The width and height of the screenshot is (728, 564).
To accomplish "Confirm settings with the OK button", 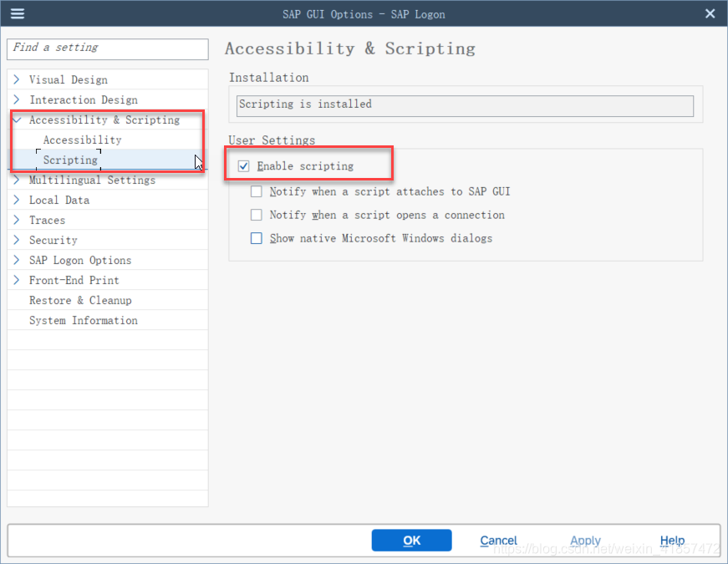I will pos(411,541).
